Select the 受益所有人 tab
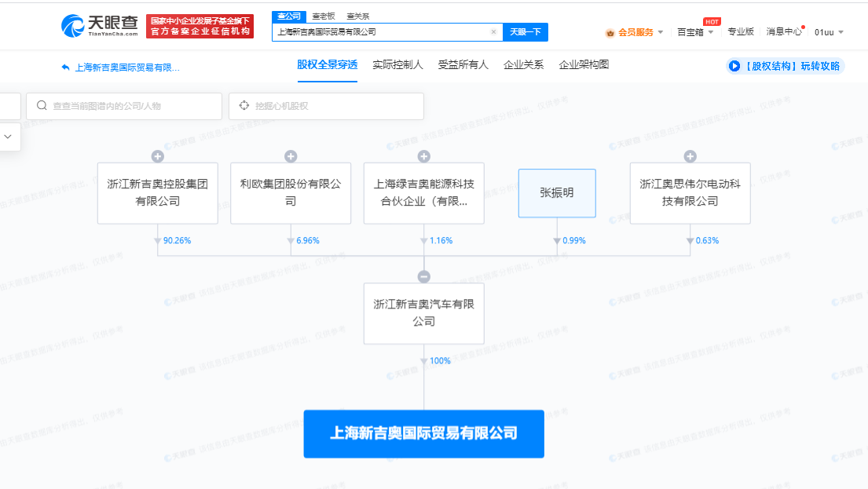Screen dimensions: 868x489 pyautogui.click(x=463, y=65)
